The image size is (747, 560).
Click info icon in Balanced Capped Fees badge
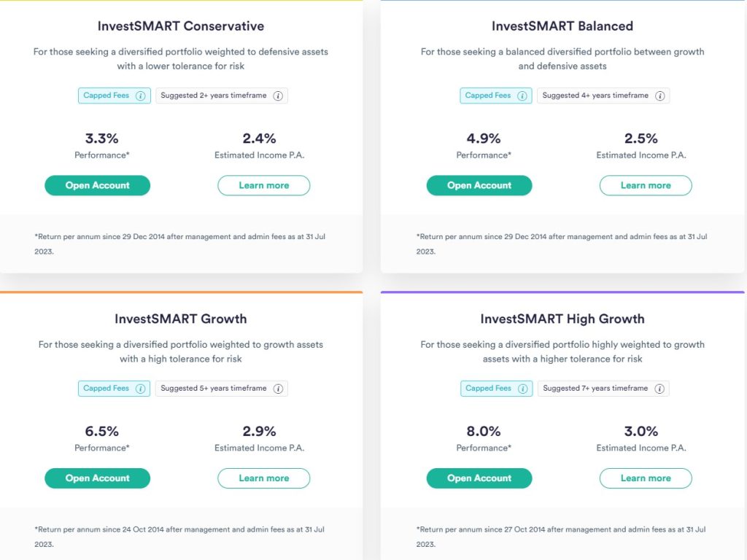point(522,96)
